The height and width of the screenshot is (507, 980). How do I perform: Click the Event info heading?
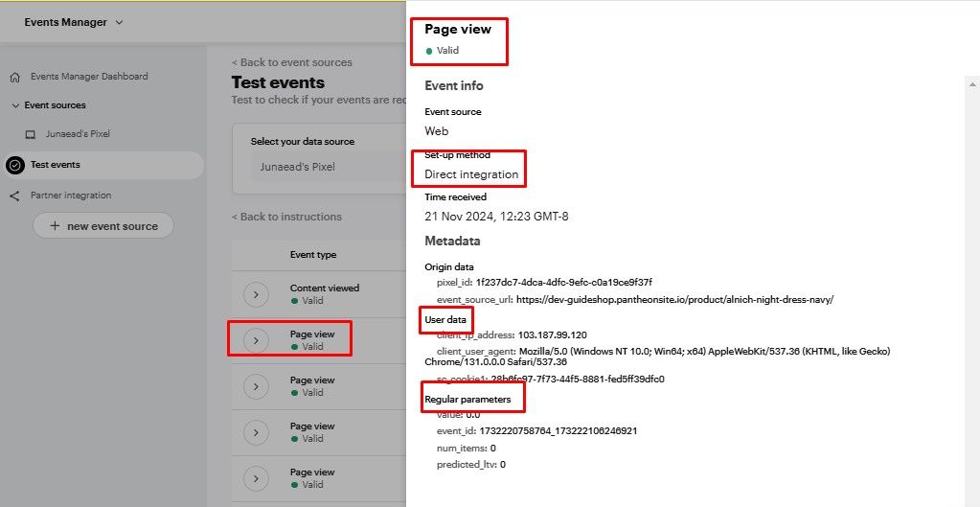coord(454,85)
